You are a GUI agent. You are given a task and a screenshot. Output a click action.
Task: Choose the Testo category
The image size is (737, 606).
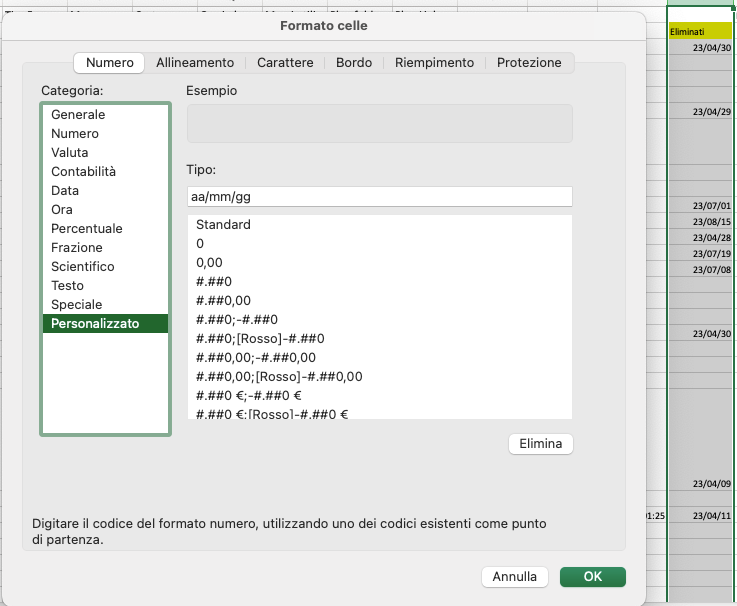point(105,285)
